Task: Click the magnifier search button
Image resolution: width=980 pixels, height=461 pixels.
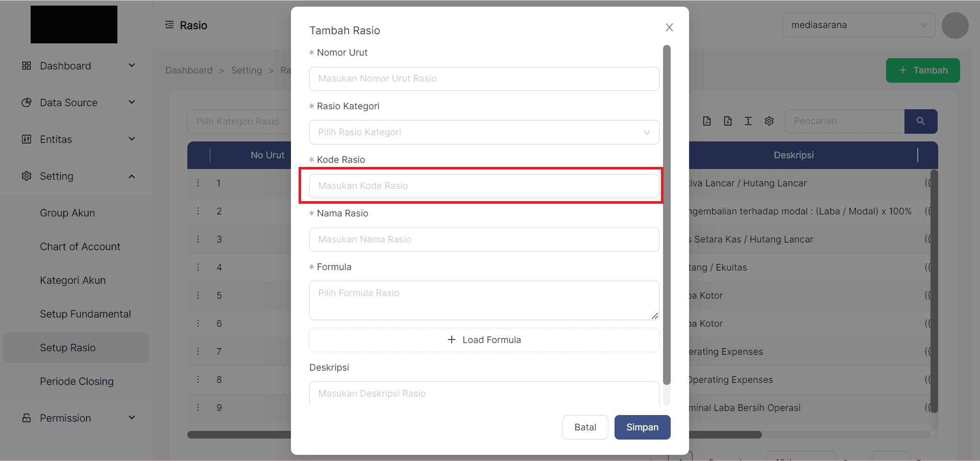Action: click(921, 121)
